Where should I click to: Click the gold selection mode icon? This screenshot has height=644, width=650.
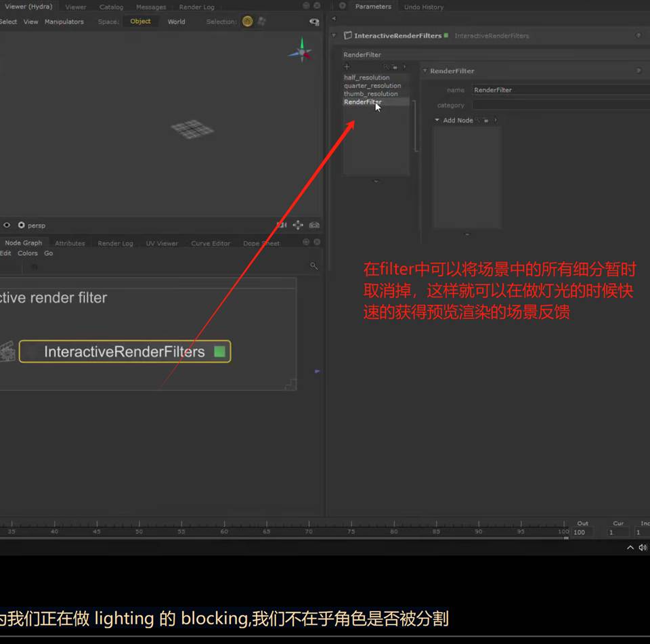247,22
